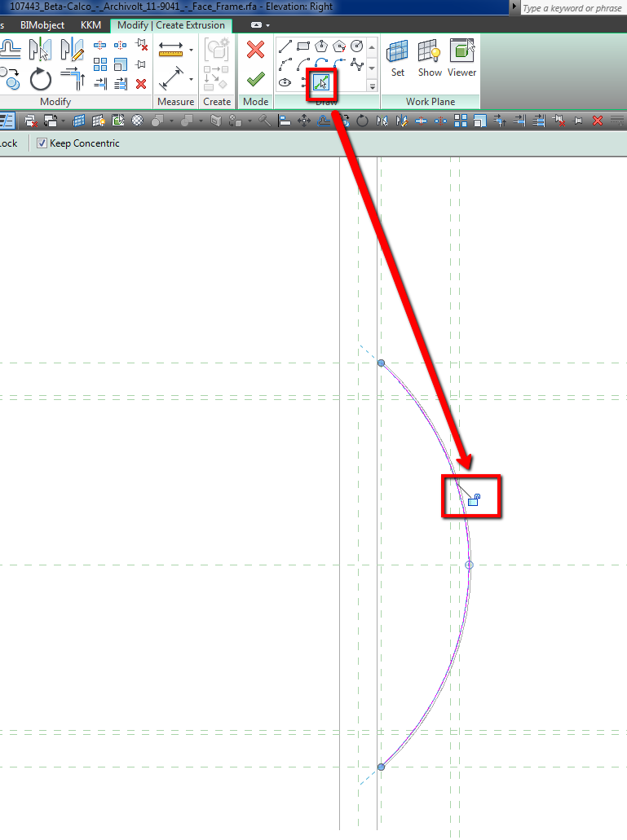Click Split Element in Modify ribbon panel
The height and width of the screenshot is (840, 627).
100,46
